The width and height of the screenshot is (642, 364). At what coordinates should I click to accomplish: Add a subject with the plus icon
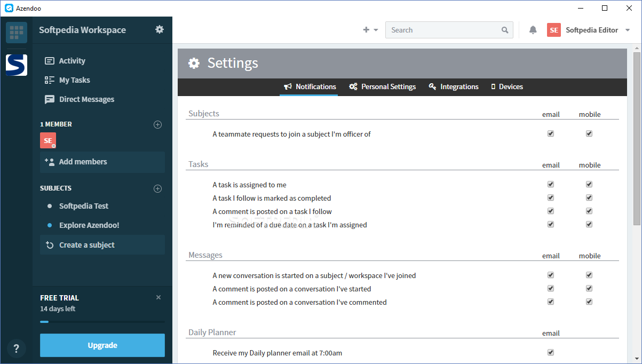coord(157,188)
